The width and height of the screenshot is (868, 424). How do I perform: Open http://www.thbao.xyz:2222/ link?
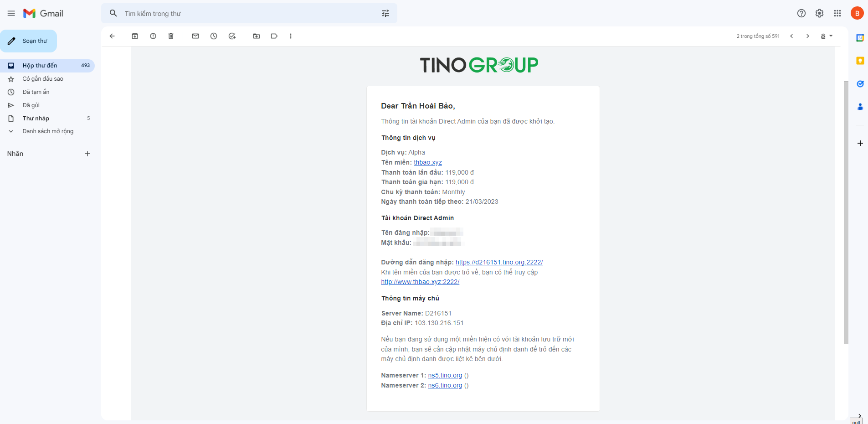tap(420, 282)
